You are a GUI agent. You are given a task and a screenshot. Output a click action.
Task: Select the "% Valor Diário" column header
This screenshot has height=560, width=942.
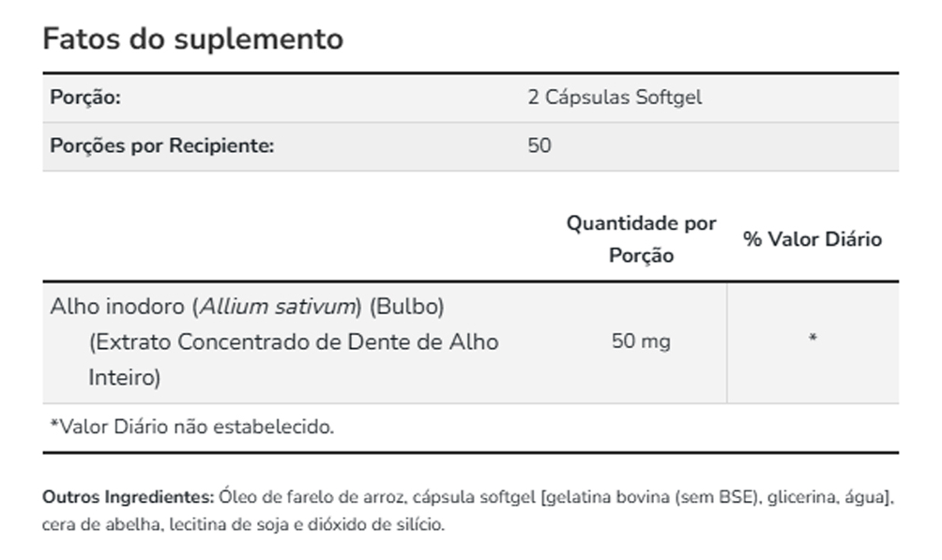[x=813, y=239]
